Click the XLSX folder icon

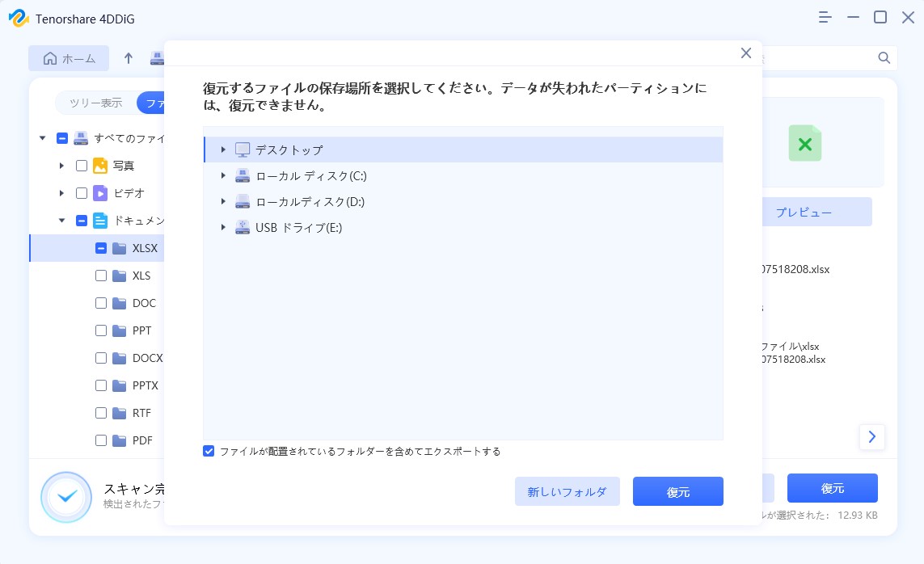point(120,248)
